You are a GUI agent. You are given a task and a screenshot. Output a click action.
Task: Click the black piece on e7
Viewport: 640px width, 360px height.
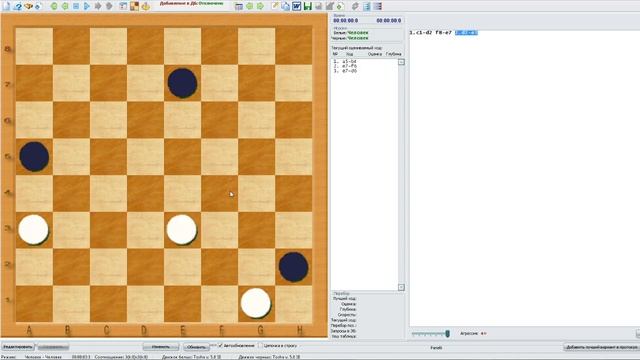coord(182,83)
